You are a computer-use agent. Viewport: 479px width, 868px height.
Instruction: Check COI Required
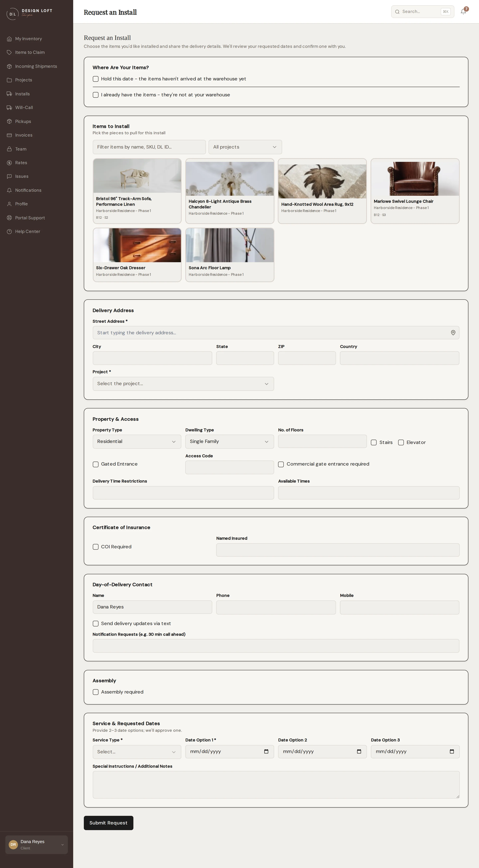pyautogui.click(x=96, y=547)
